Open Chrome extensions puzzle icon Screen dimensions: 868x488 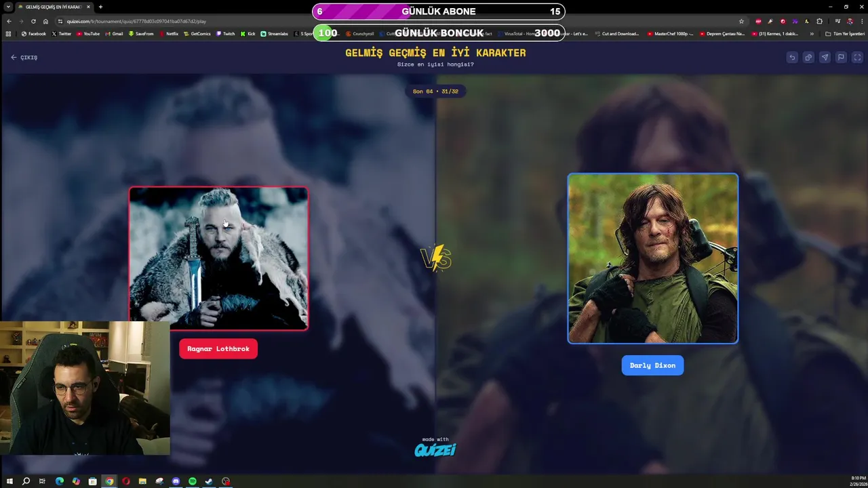click(819, 21)
